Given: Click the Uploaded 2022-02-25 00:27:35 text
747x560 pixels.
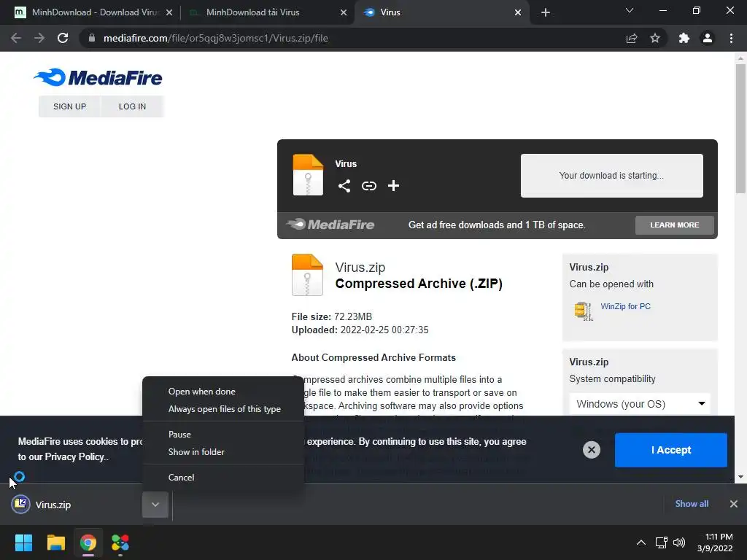Looking at the screenshot, I should (360, 330).
